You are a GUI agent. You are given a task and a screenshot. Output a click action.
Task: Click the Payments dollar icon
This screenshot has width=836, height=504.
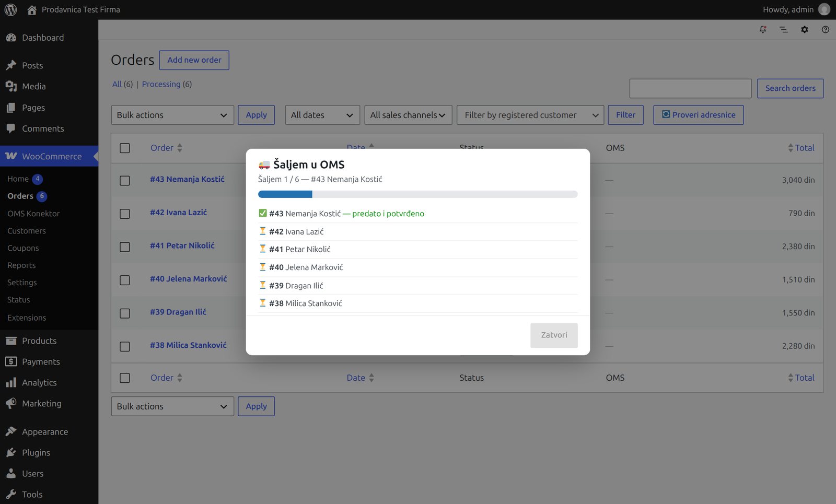point(11,361)
